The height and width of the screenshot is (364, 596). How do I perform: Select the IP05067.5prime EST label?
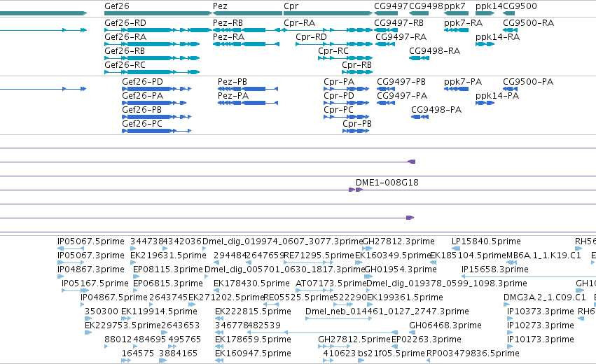point(91,241)
